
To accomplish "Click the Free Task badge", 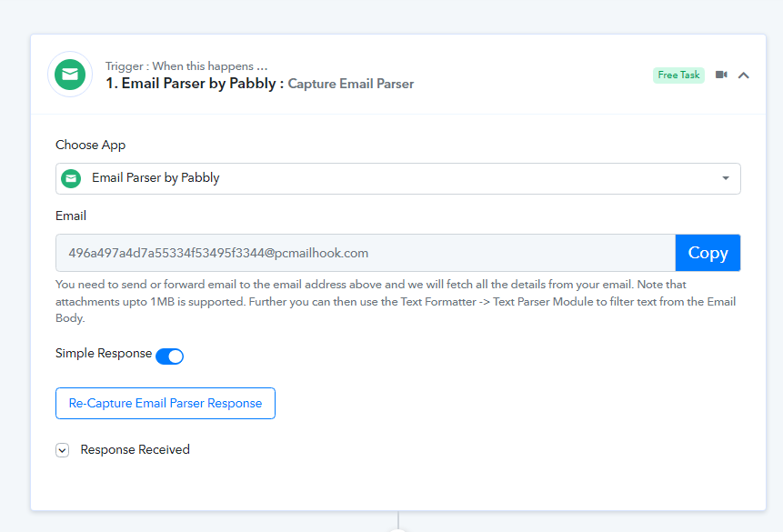I will 678,75.
